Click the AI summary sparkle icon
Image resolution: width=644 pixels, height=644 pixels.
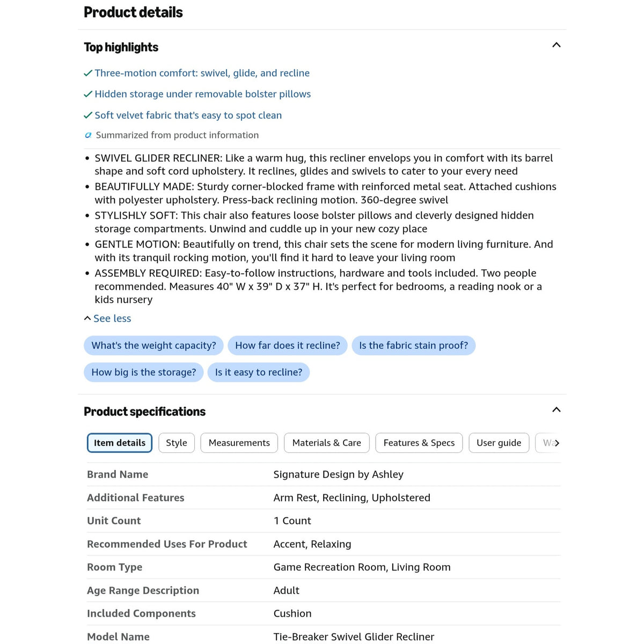(x=88, y=135)
